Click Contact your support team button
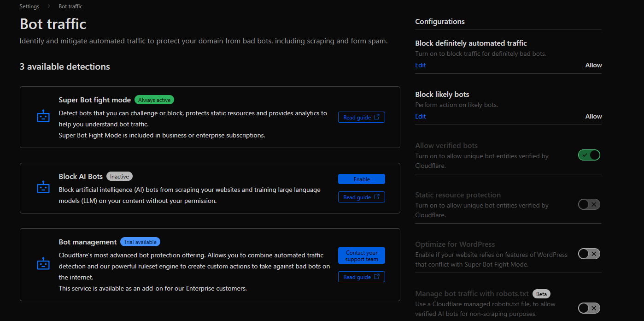 point(361,256)
